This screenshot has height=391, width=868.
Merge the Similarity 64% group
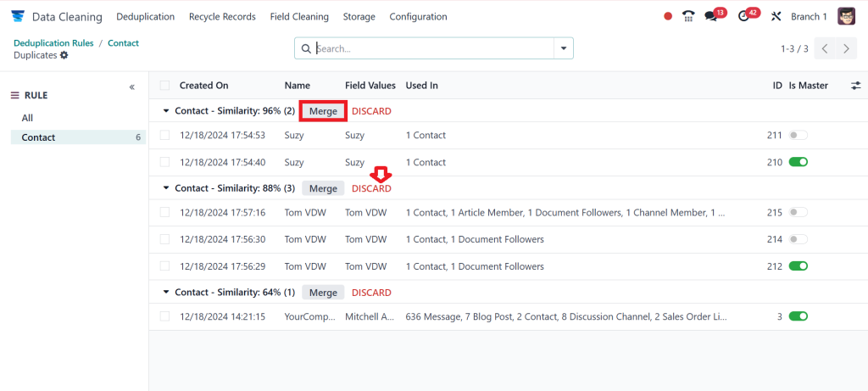click(323, 293)
